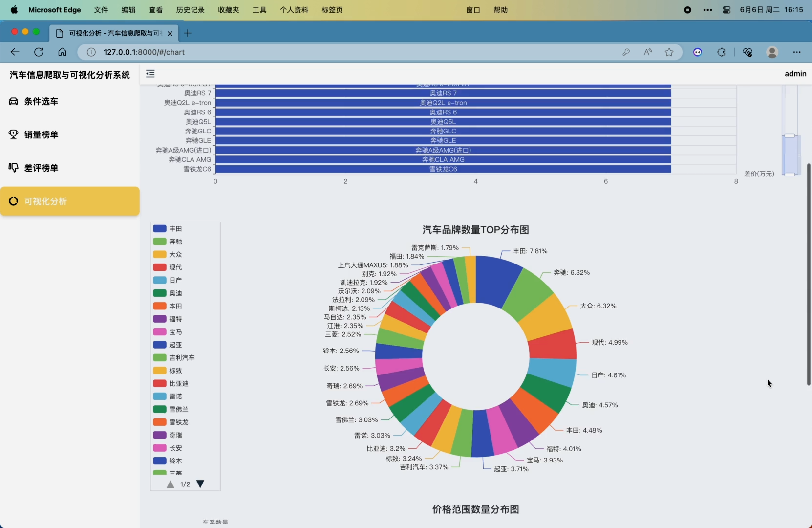812x528 pixels.
Task: Click the page vertical scrollbar
Action: pos(808,274)
